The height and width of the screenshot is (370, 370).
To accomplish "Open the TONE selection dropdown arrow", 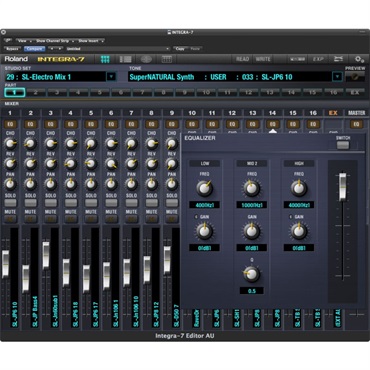I will (x=337, y=77).
